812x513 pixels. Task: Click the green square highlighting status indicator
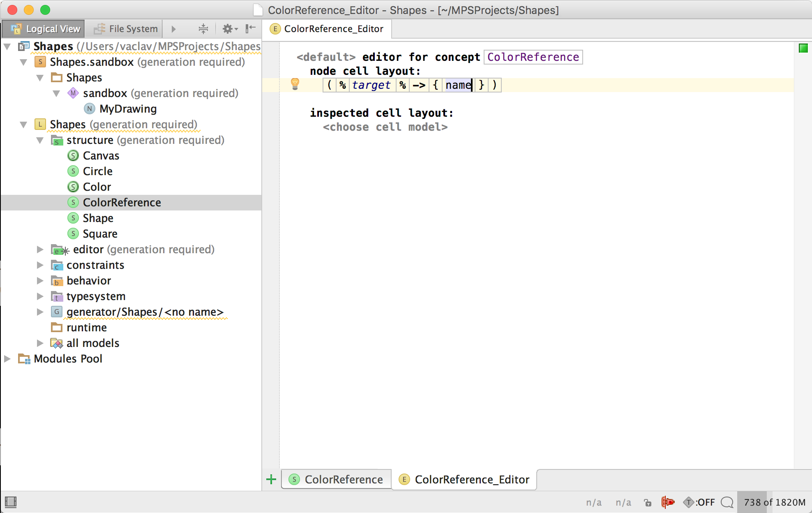coord(803,49)
